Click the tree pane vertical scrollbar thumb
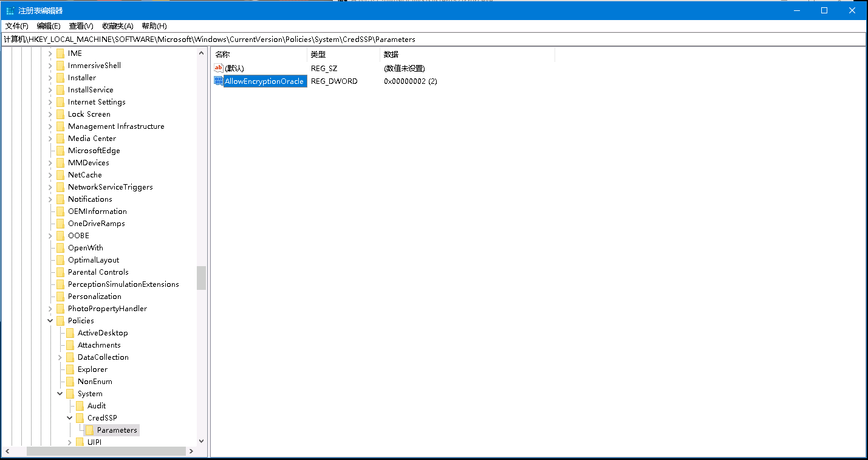The height and width of the screenshot is (460, 868). 201,278
